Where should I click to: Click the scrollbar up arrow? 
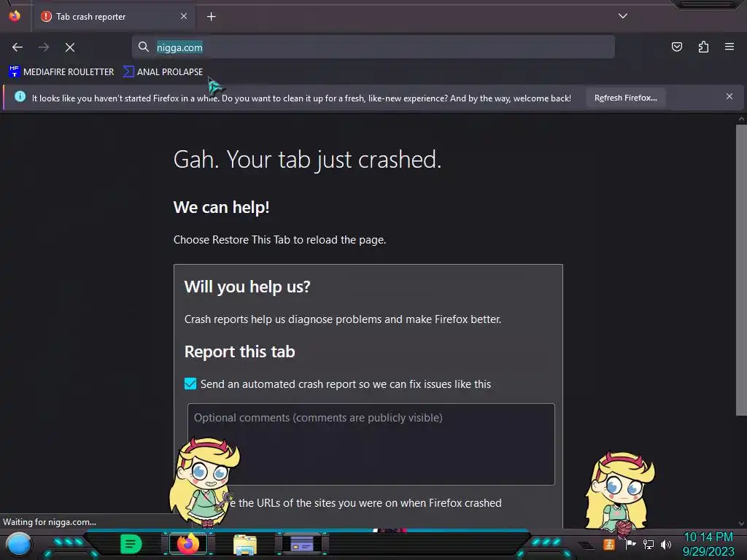click(741, 119)
